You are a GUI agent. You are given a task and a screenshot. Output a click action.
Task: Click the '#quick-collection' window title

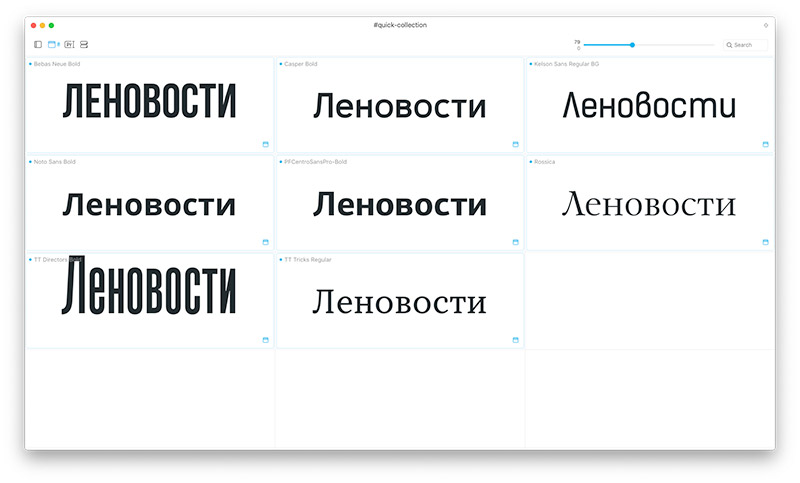click(400, 25)
